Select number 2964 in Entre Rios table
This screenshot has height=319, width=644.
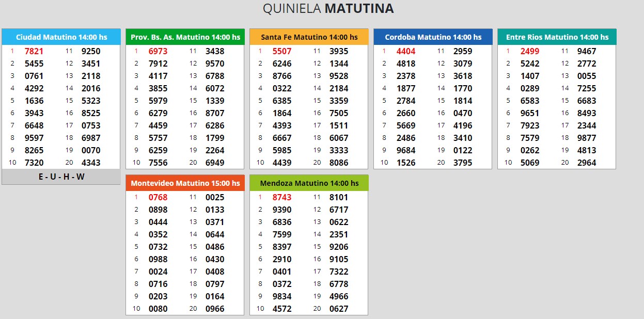[587, 163]
